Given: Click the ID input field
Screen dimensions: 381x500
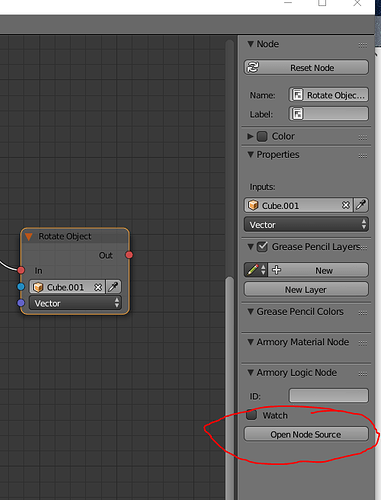Looking at the screenshot, I should coord(328,396).
